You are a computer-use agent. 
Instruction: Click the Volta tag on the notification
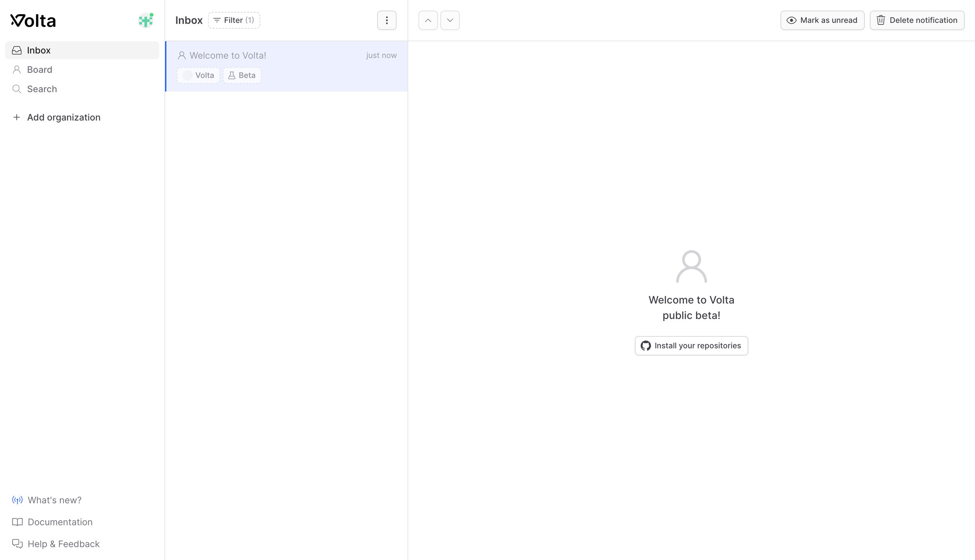coord(199,75)
